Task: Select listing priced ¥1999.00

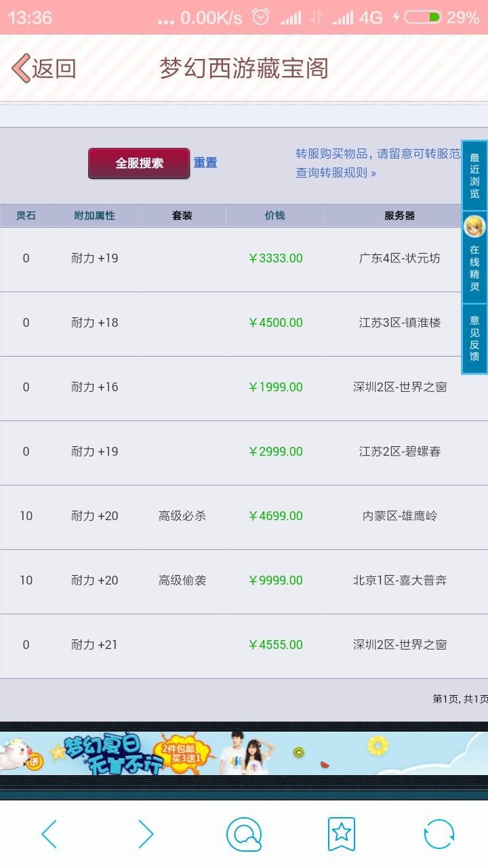Action: tap(244, 388)
